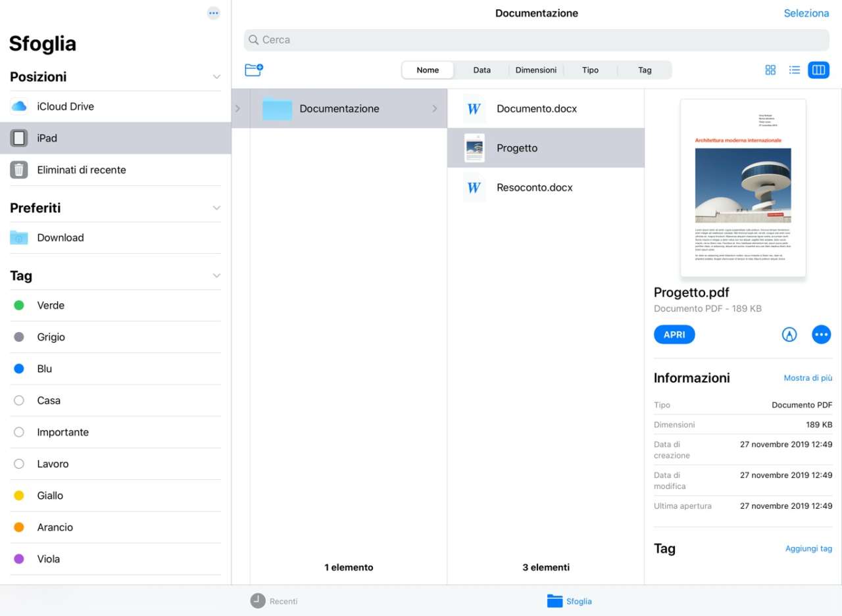This screenshot has height=616, width=842.
Task: Open markup for Progetto.pdf
Action: point(789,335)
